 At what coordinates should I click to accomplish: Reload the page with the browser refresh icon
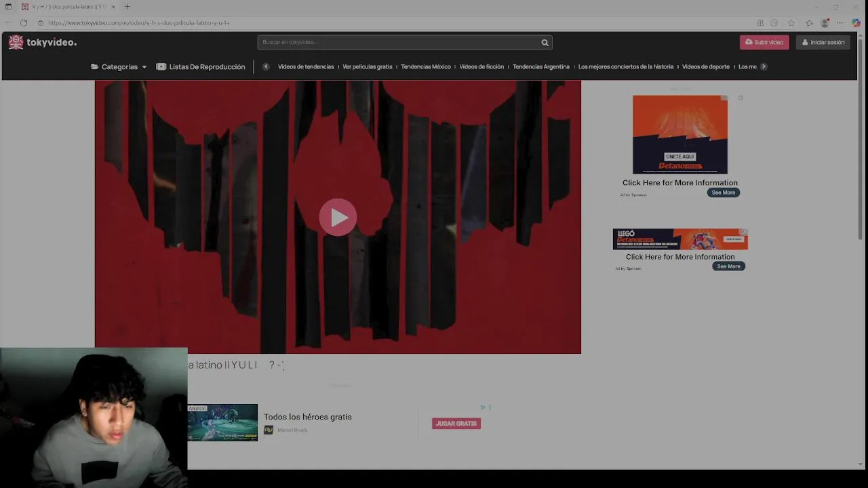click(x=24, y=22)
